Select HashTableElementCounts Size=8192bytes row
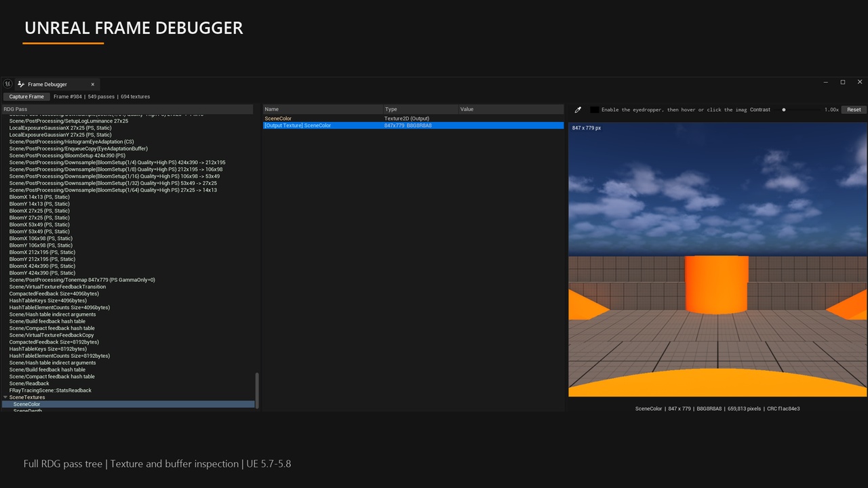 (x=60, y=356)
